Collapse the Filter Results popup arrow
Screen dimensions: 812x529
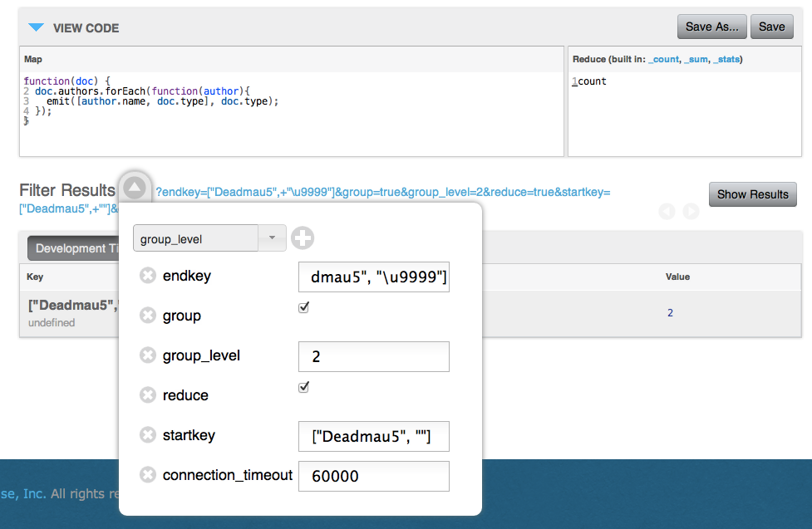[x=135, y=186]
